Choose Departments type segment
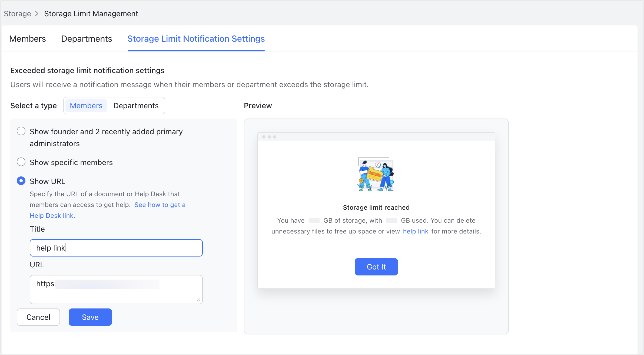 (x=136, y=106)
